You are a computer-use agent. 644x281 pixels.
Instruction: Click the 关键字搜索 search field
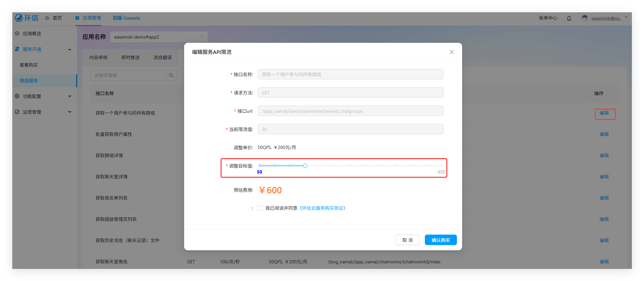tap(128, 75)
